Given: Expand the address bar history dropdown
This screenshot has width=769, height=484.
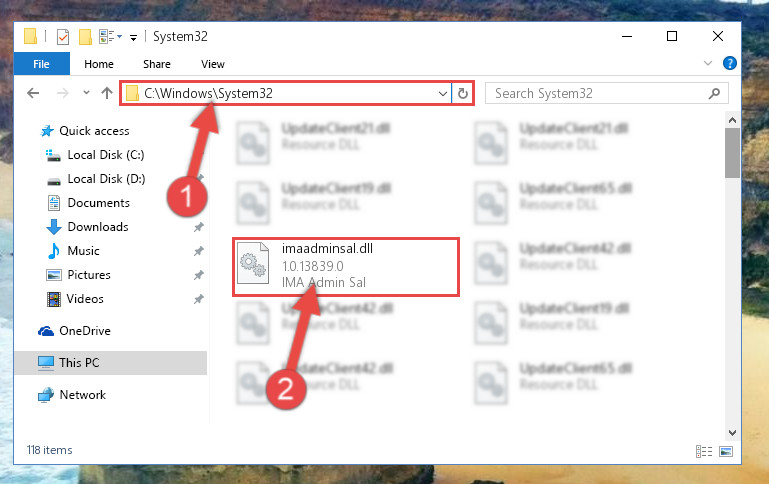Looking at the screenshot, I should (442, 93).
